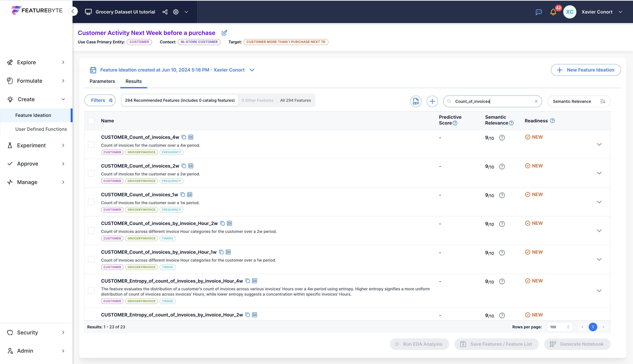Click the XC user avatar

pos(570,12)
